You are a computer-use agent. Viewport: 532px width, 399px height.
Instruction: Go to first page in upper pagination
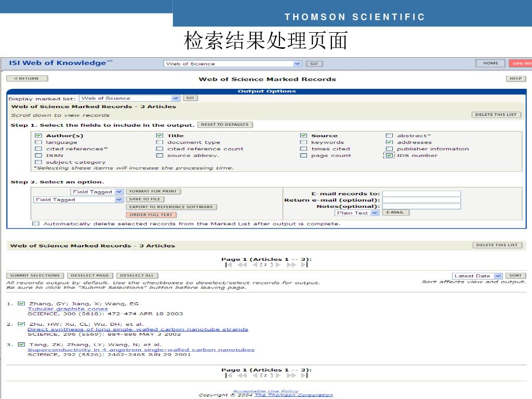(229, 264)
